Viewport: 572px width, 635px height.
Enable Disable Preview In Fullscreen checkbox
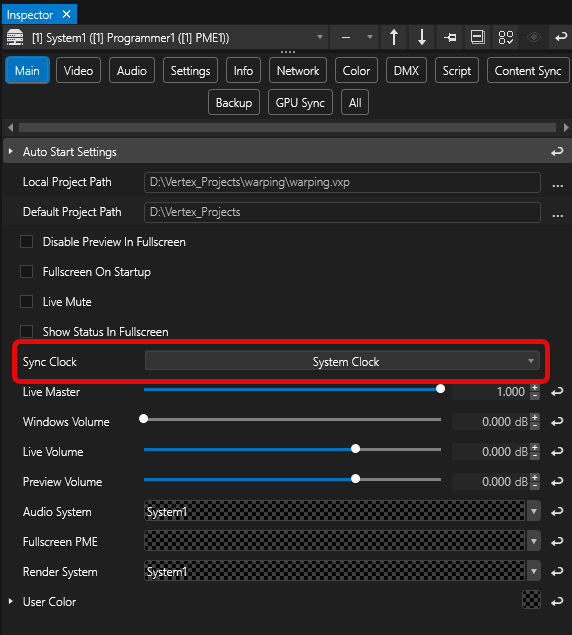(27, 242)
